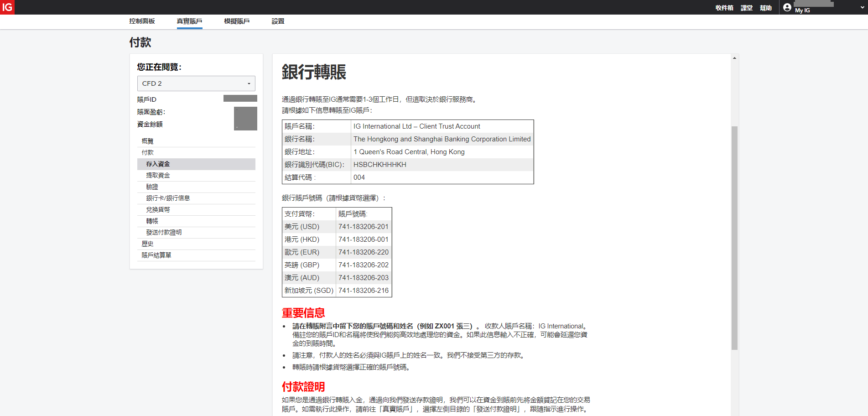Click USD account number 741-183206-201
The image size is (868, 416).
(x=364, y=227)
